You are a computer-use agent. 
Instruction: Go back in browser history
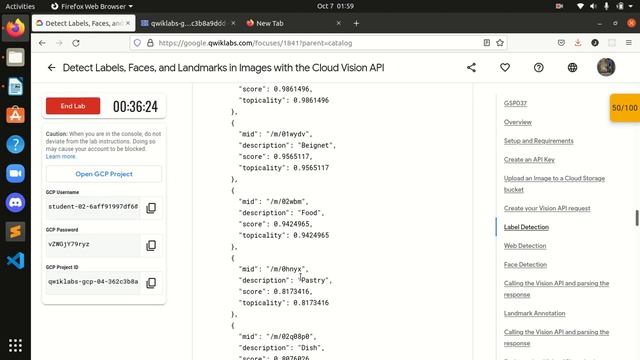(42, 43)
